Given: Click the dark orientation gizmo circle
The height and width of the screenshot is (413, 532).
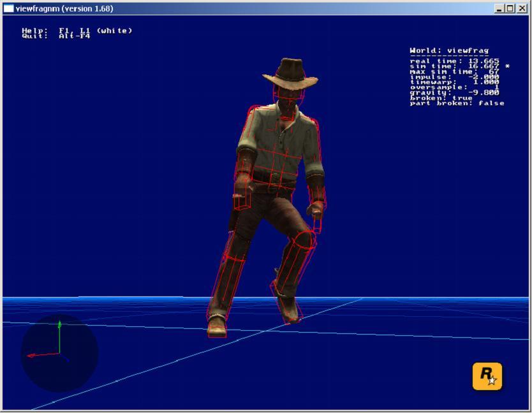Looking at the screenshot, I should (x=60, y=353).
